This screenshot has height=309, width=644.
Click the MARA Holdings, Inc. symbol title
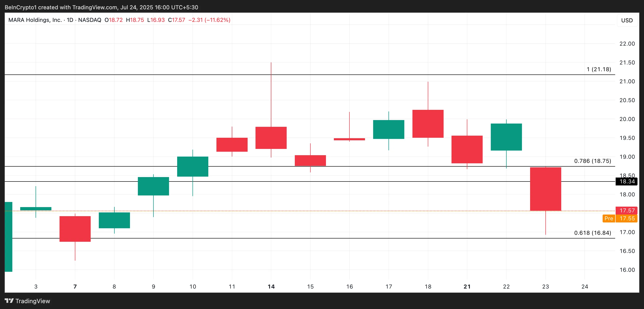coord(35,20)
